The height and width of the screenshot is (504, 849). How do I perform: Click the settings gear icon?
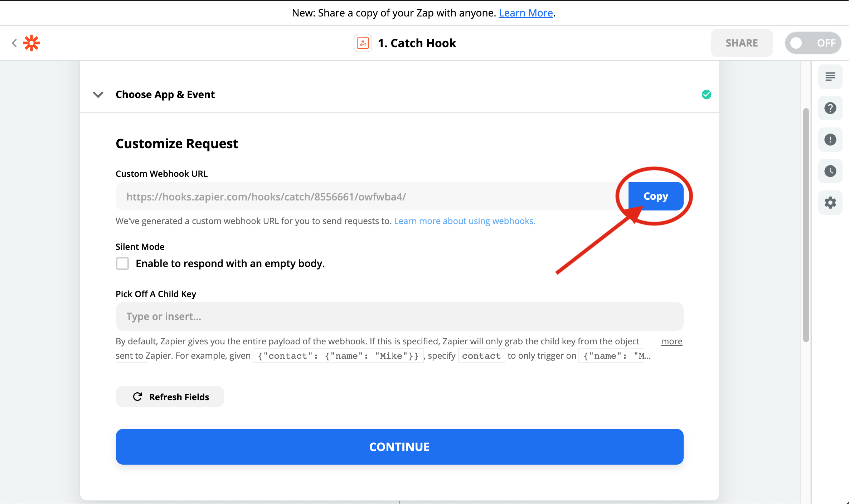(830, 202)
